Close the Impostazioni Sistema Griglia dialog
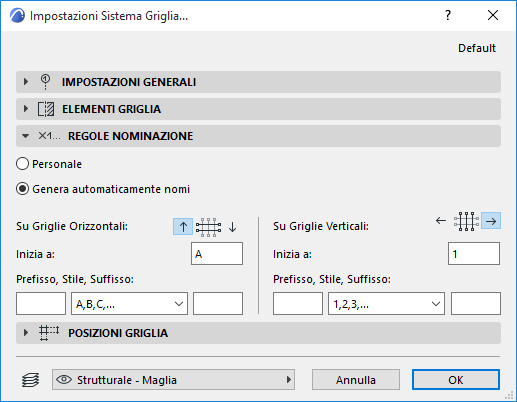This screenshot has height=402, width=517. click(x=493, y=15)
